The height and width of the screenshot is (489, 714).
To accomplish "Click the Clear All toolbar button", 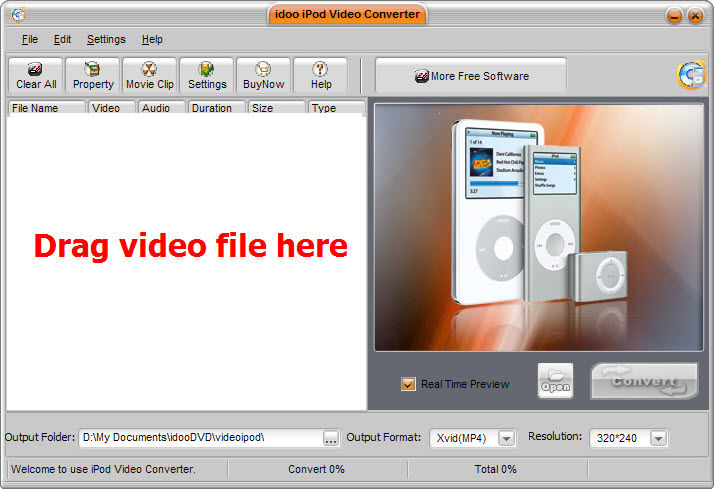I will [x=36, y=76].
